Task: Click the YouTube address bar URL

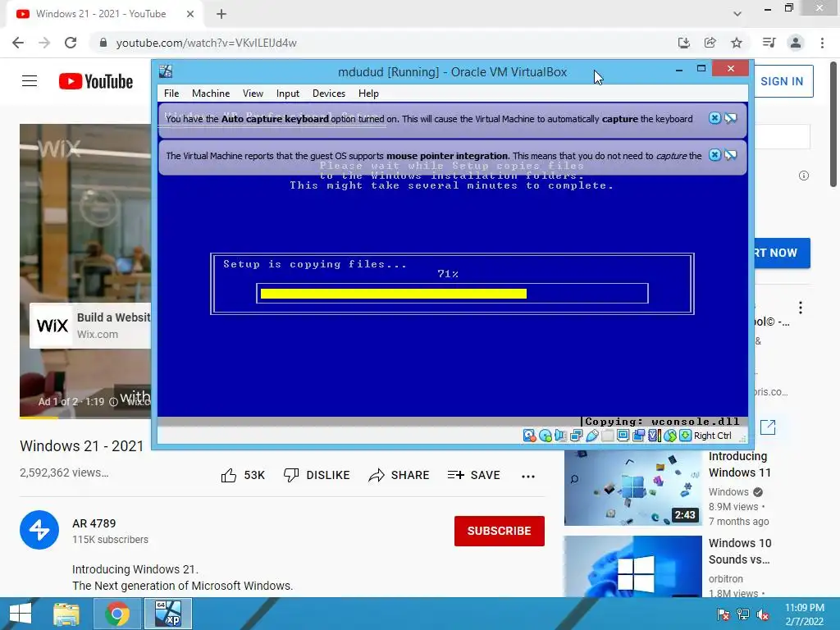Action: [x=206, y=43]
